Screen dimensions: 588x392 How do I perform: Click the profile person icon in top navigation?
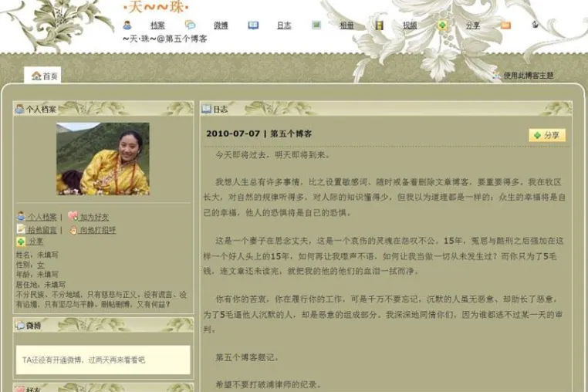[x=127, y=25]
